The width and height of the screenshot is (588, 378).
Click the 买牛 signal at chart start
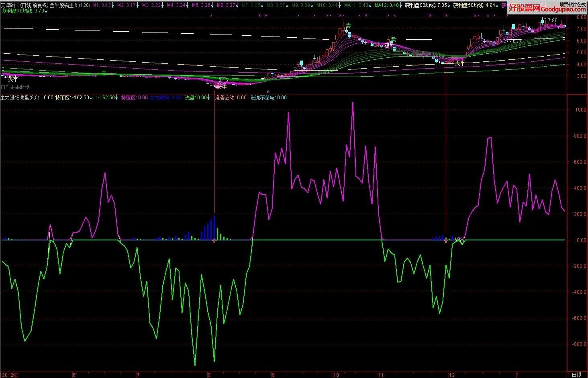(13, 79)
